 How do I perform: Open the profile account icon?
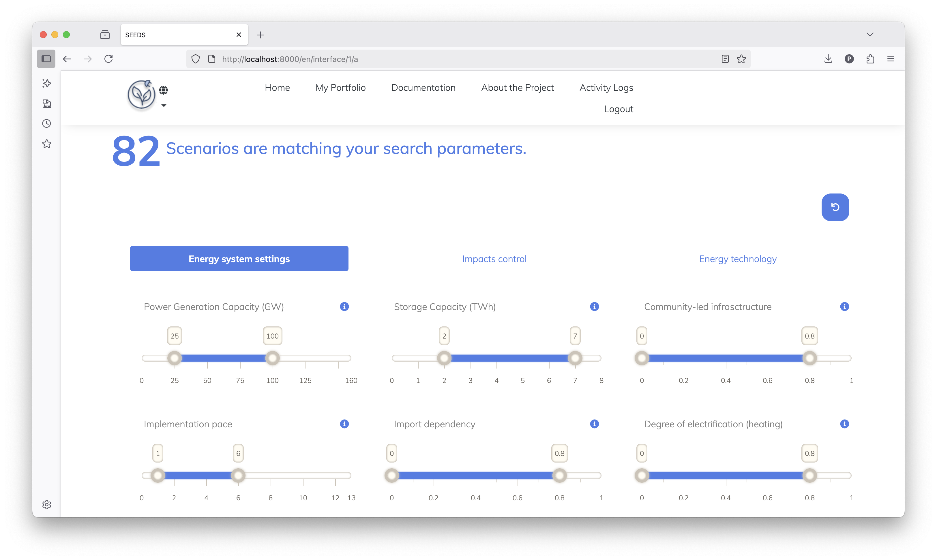(849, 59)
